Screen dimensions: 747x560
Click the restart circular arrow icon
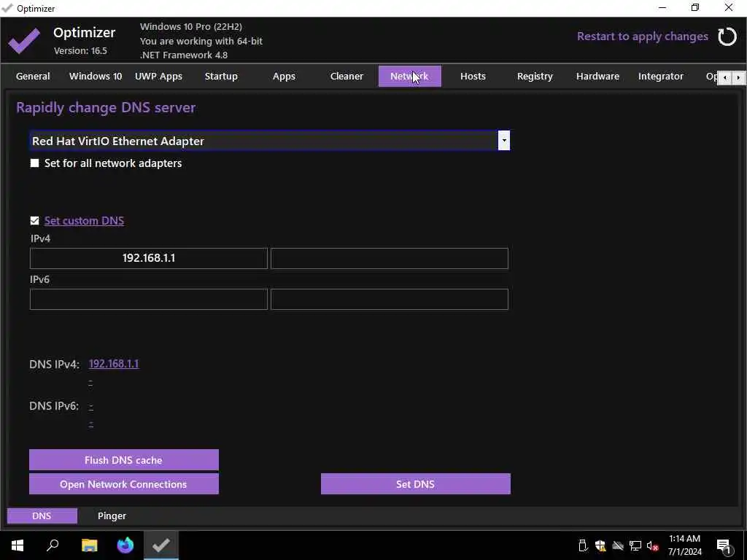[727, 36]
